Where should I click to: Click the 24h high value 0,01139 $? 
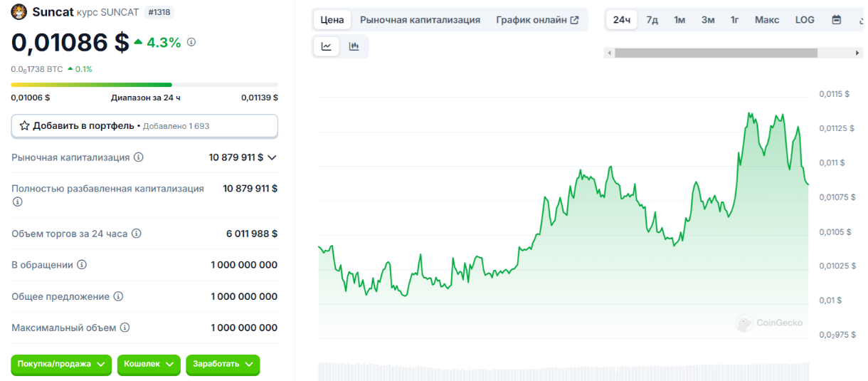coord(260,98)
